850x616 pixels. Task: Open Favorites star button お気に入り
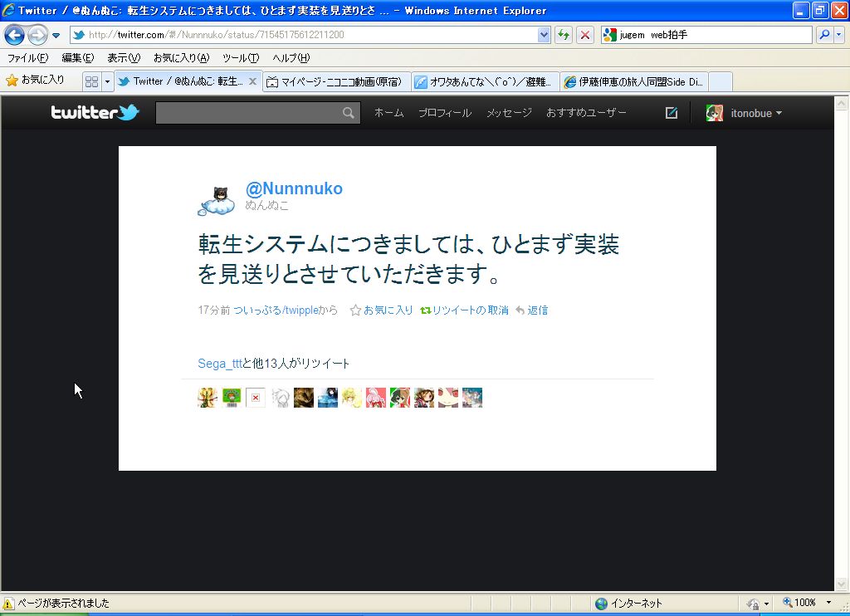pos(35,81)
